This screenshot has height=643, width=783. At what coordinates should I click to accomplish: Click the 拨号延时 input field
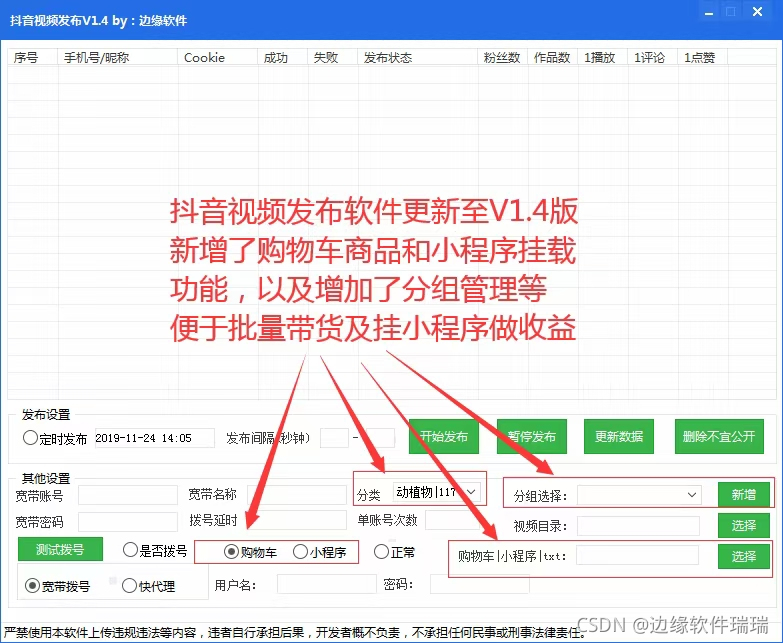[297, 520]
